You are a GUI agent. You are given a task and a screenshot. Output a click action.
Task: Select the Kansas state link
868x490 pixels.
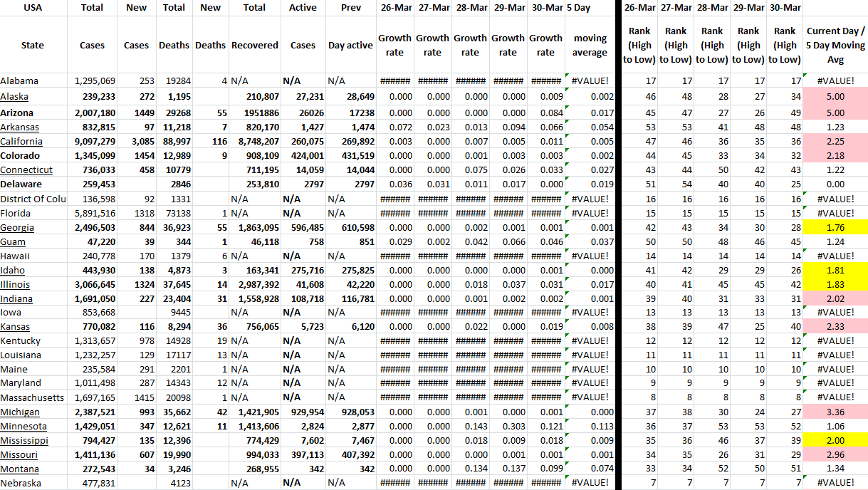(15, 327)
